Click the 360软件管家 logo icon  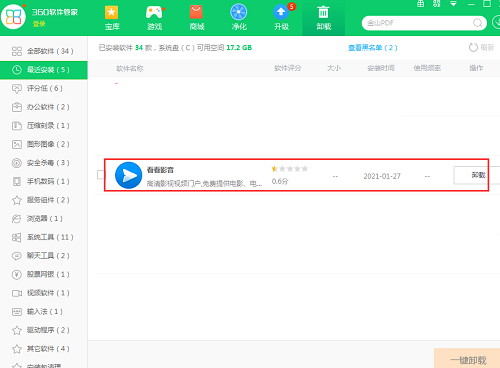13,17
